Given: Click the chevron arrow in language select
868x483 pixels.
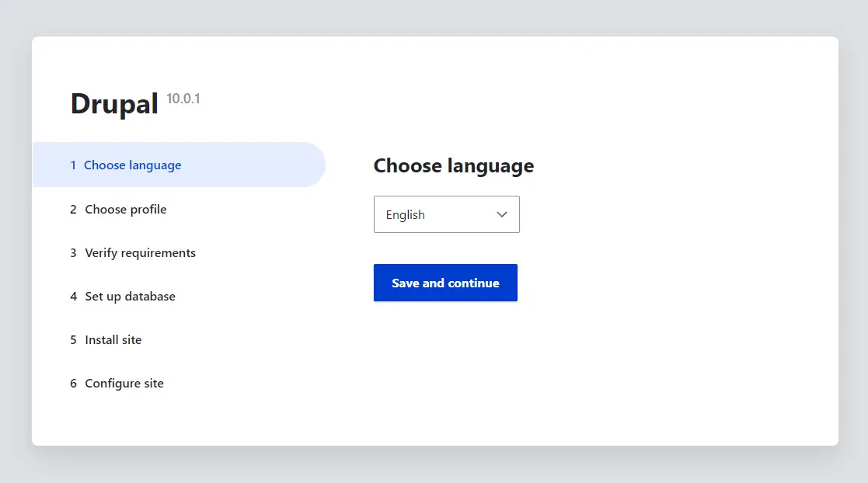Looking at the screenshot, I should click(501, 214).
